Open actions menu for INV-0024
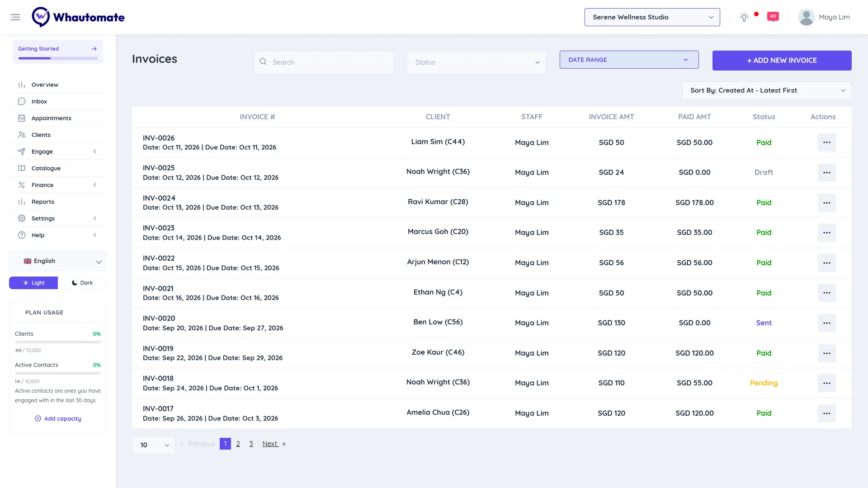 tap(827, 202)
